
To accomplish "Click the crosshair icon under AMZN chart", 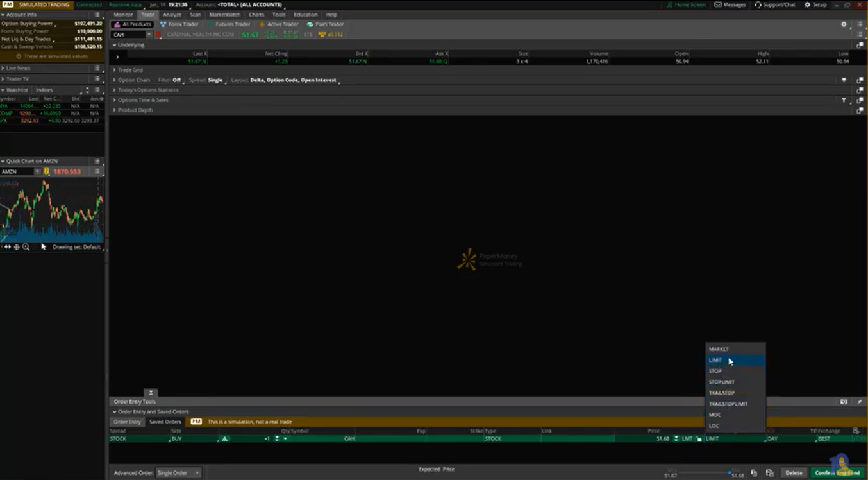I will [17, 247].
